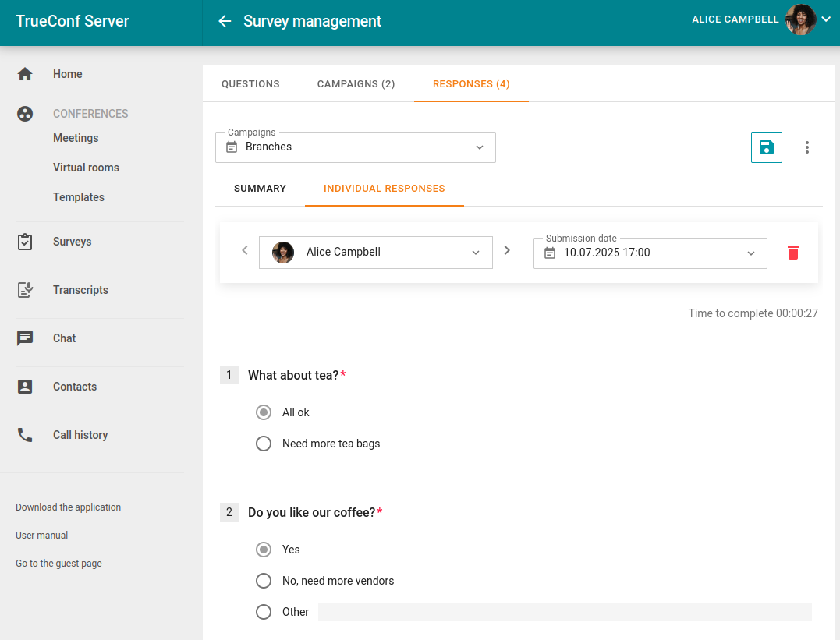This screenshot has width=840, height=640.
Task: Click the back arrow beside Survey management
Action: (x=225, y=22)
